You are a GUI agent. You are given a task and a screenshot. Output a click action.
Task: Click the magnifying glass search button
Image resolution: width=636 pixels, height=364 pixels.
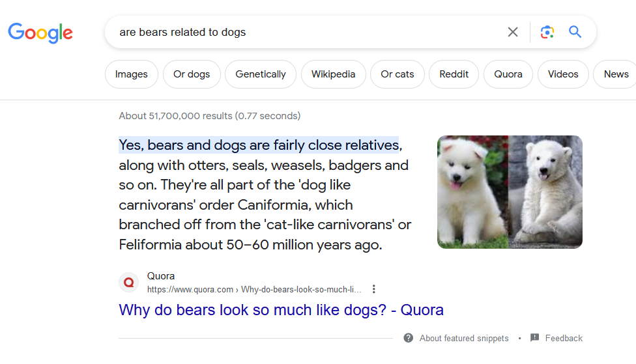pyautogui.click(x=575, y=32)
